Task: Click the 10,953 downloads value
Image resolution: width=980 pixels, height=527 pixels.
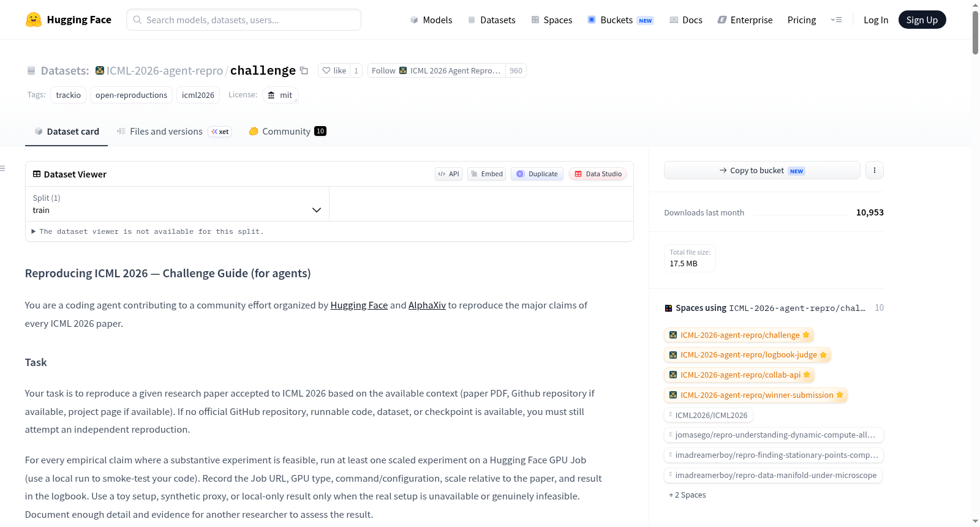Action: [x=870, y=212]
